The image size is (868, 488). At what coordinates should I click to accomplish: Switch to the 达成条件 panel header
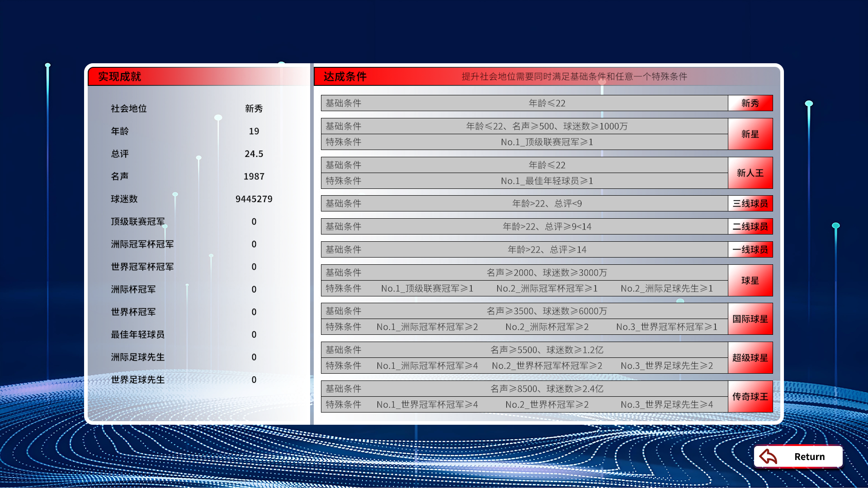point(344,77)
